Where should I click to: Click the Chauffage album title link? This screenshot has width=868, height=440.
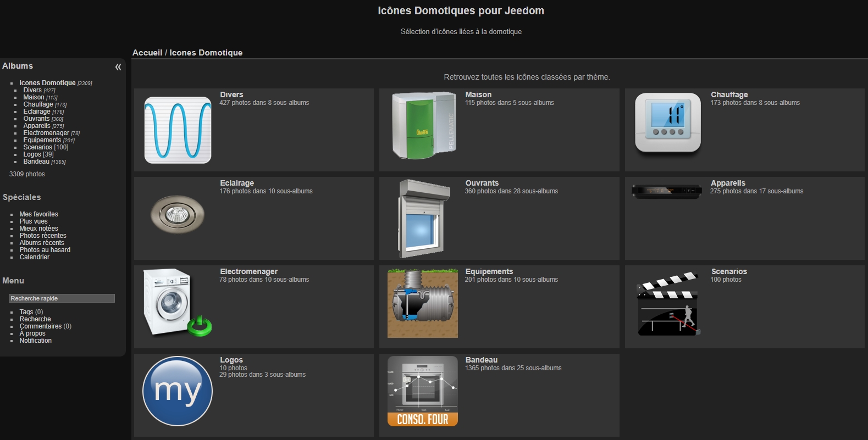click(729, 94)
